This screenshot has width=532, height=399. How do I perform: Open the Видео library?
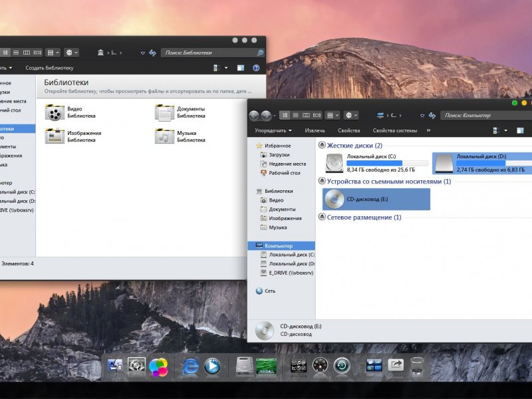pos(70,112)
